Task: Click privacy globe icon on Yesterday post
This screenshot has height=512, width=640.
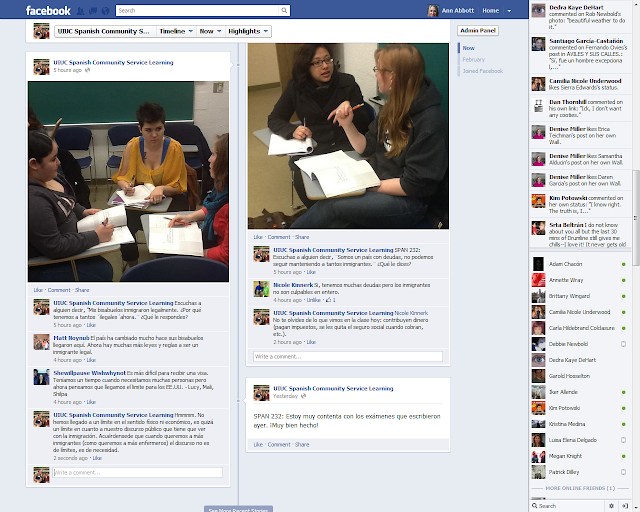Action: [x=303, y=396]
